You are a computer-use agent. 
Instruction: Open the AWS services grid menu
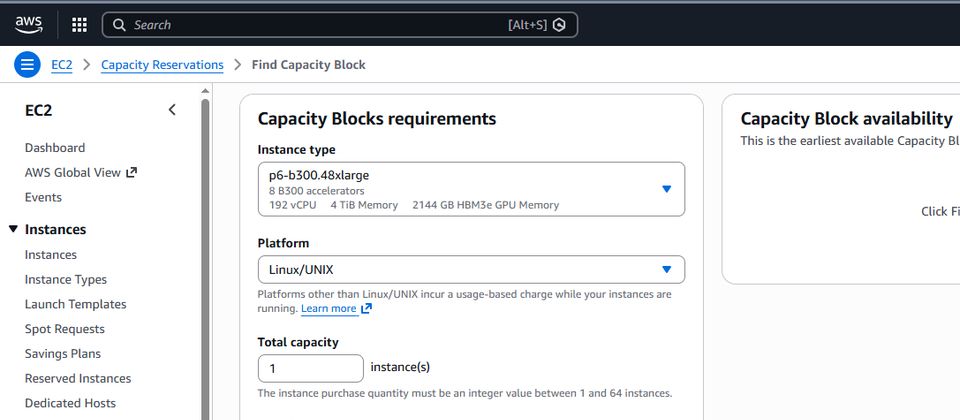coord(79,25)
